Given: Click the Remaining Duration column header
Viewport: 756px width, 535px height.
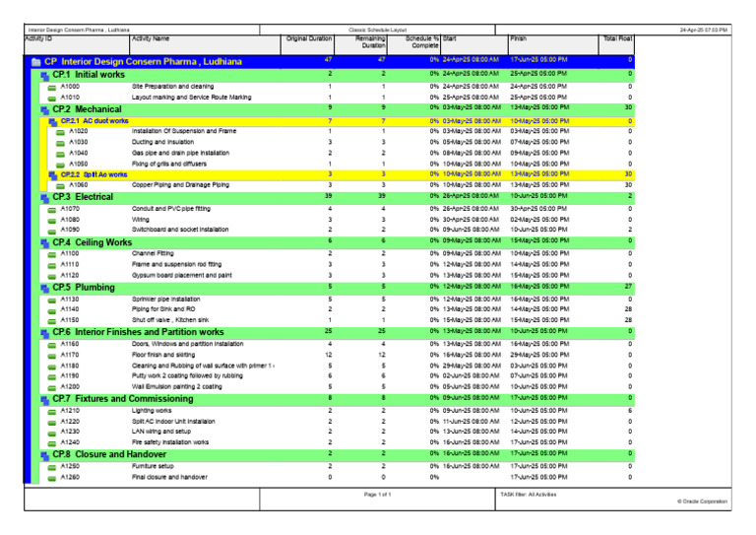Looking at the screenshot, I should click(360, 44).
